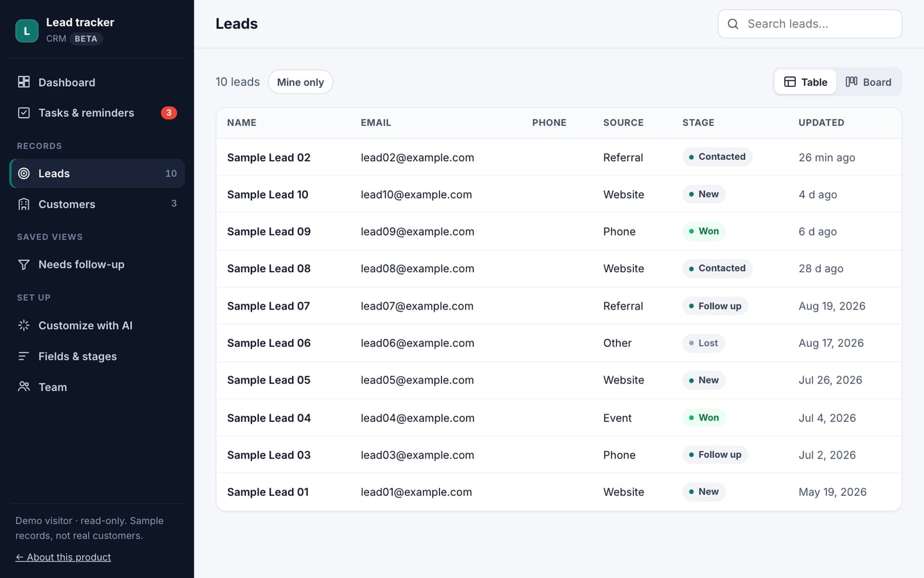Click lead01@example.com email
Image resolution: width=924 pixels, height=578 pixels.
416,492
